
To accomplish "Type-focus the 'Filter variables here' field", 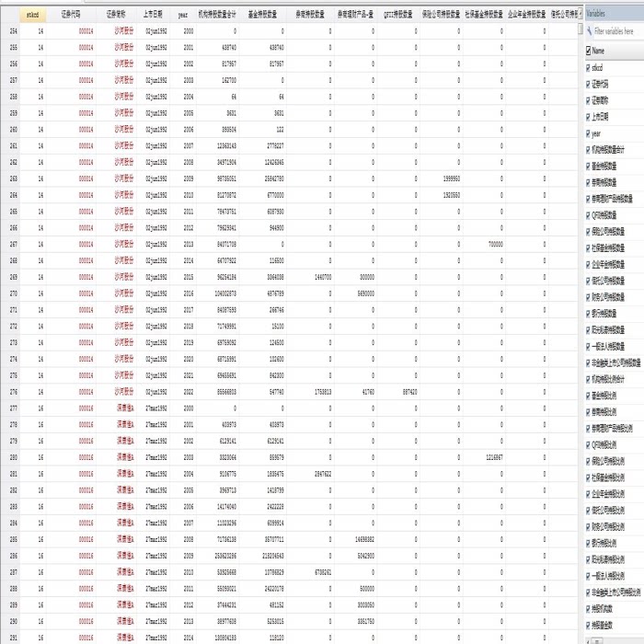I will 617,30.
